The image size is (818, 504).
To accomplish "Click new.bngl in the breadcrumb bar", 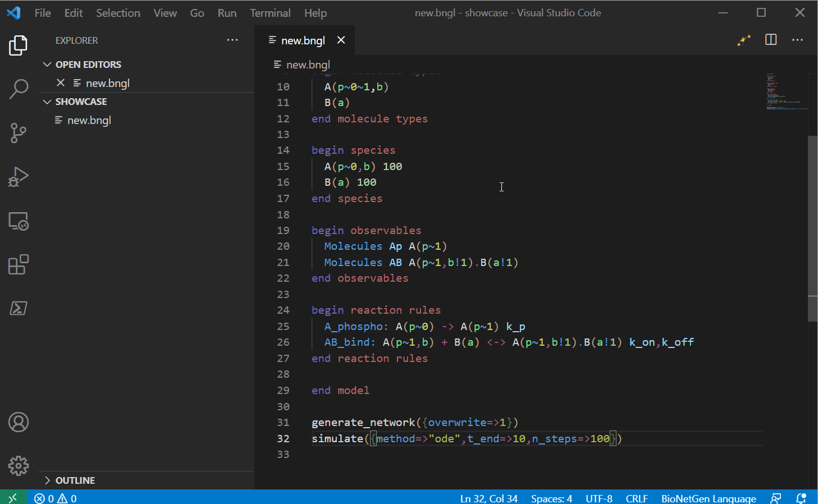I will (308, 65).
